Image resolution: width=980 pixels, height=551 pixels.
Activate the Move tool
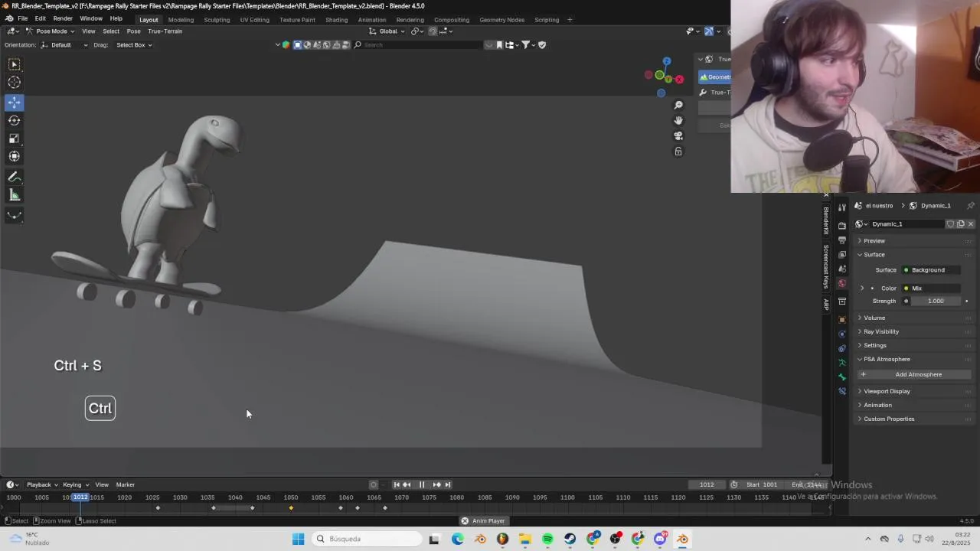tap(15, 102)
